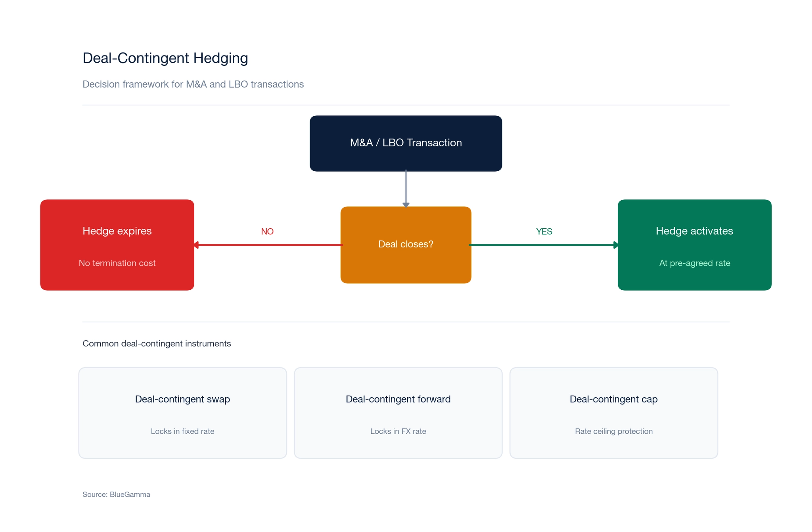Click the arrow connecting transaction to decision
This screenshot has height=532, width=812.
coord(405,188)
